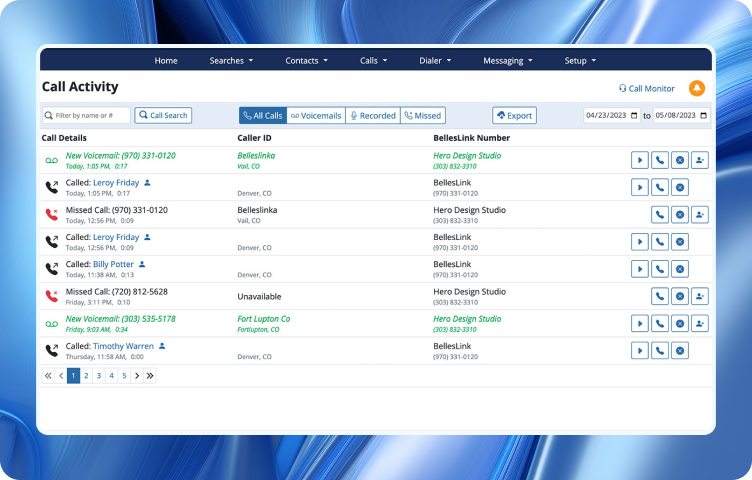
Task: Open the Messaging dropdown in navigation bar
Action: (x=508, y=60)
